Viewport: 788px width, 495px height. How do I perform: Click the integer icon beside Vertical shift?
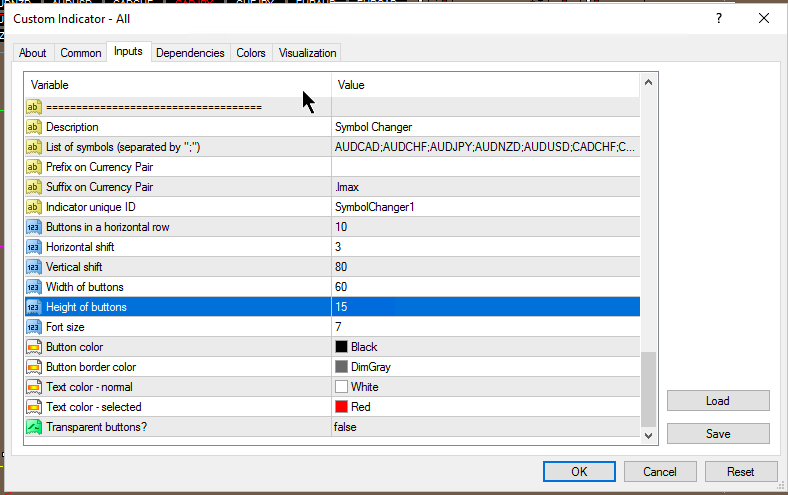pyautogui.click(x=34, y=267)
